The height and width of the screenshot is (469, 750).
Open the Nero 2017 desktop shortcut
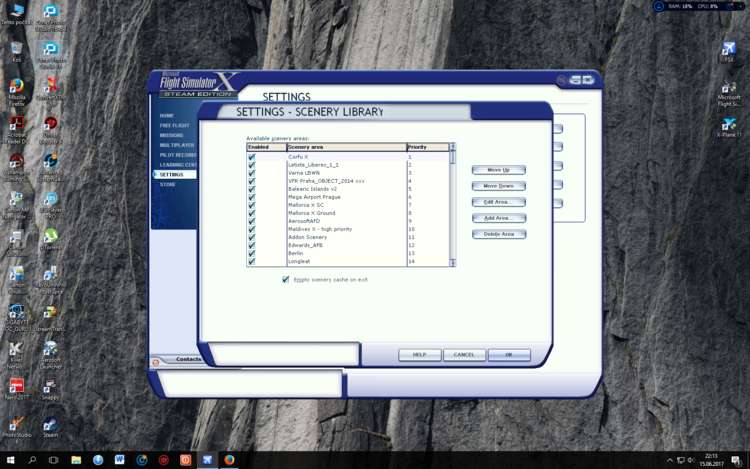click(x=17, y=387)
